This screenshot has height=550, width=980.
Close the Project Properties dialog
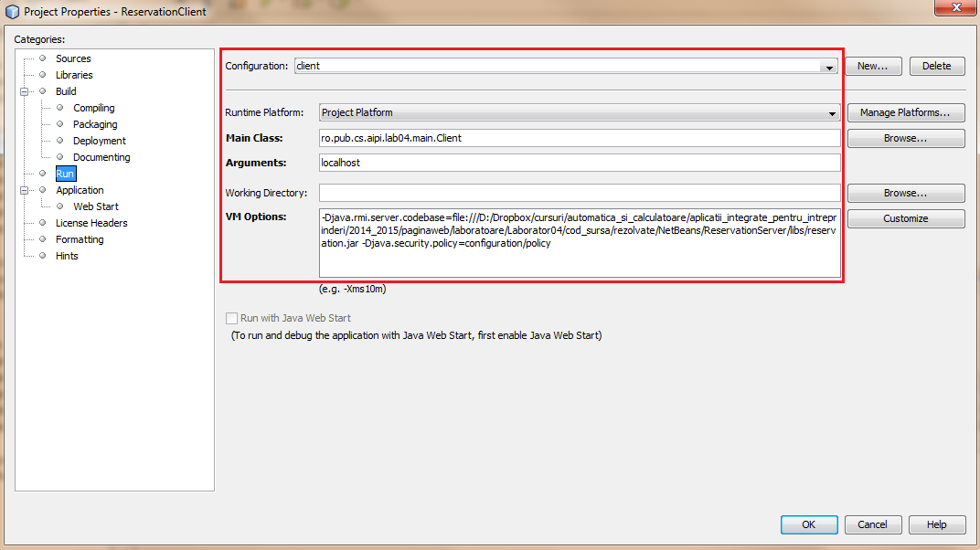pyautogui.click(x=956, y=7)
